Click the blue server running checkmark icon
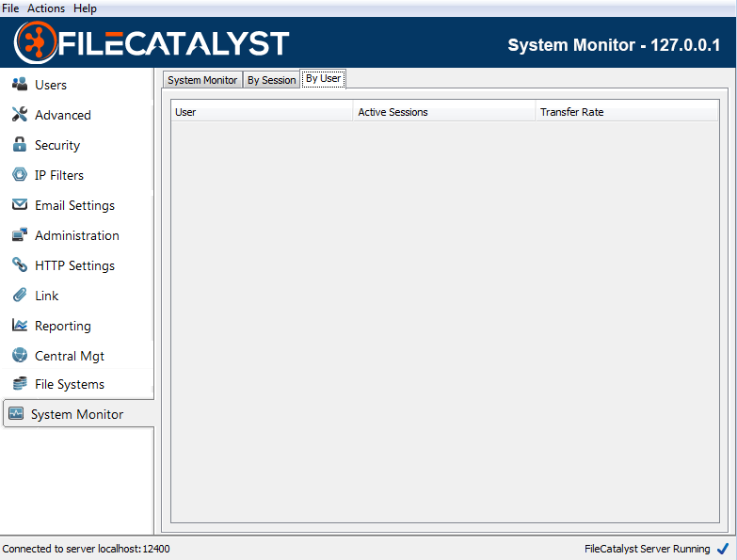The height and width of the screenshot is (560, 737). (x=723, y=549)
